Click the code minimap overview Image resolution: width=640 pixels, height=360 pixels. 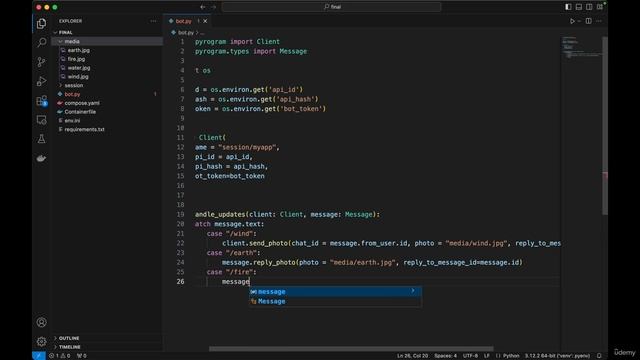pyautogui.click(x=581, y=48)
